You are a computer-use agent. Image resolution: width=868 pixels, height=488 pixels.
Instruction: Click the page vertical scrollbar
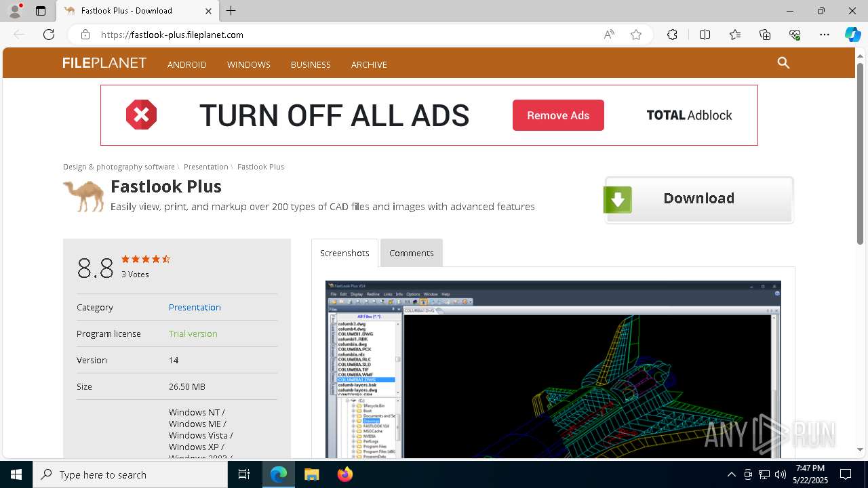[x=861, y=154]
